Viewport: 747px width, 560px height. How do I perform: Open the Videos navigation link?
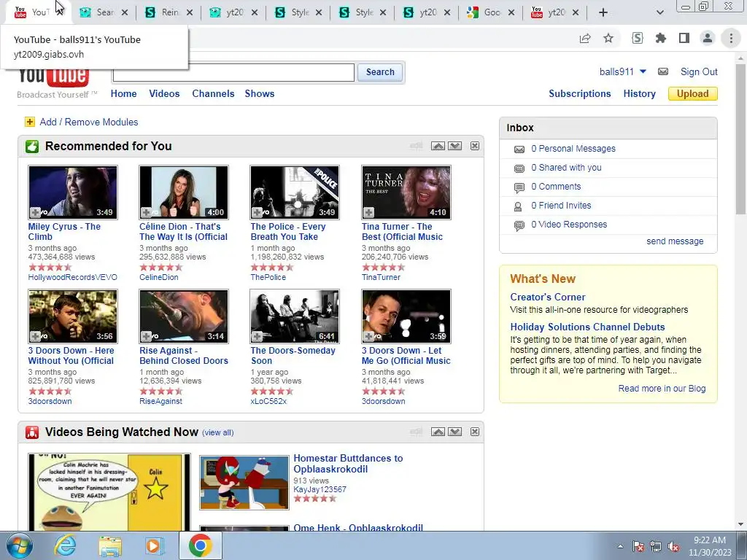[164, 94]
